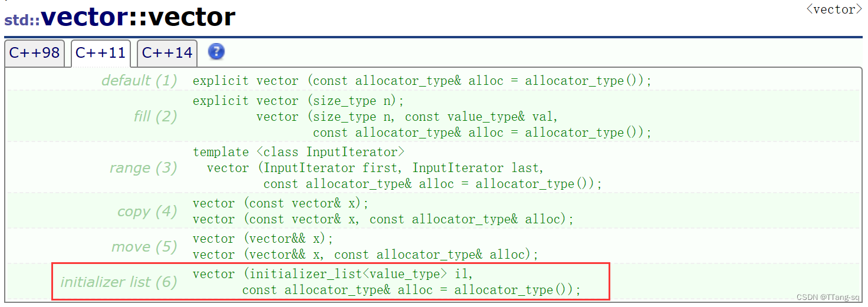Screen dimensions: 868x307
Task: Click the 'move (5)' label
Action: (144, 246)
